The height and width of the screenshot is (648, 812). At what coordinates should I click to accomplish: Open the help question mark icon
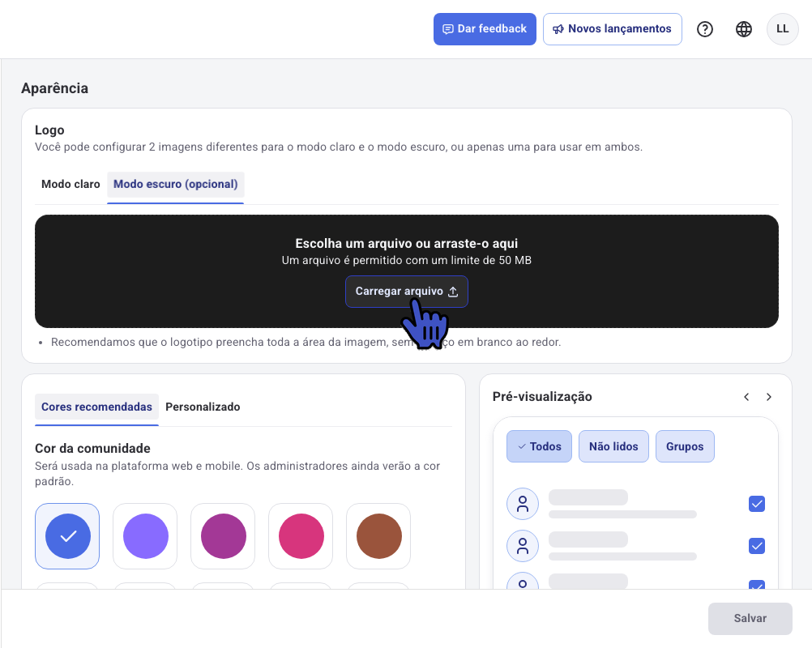tap(704, 29)
